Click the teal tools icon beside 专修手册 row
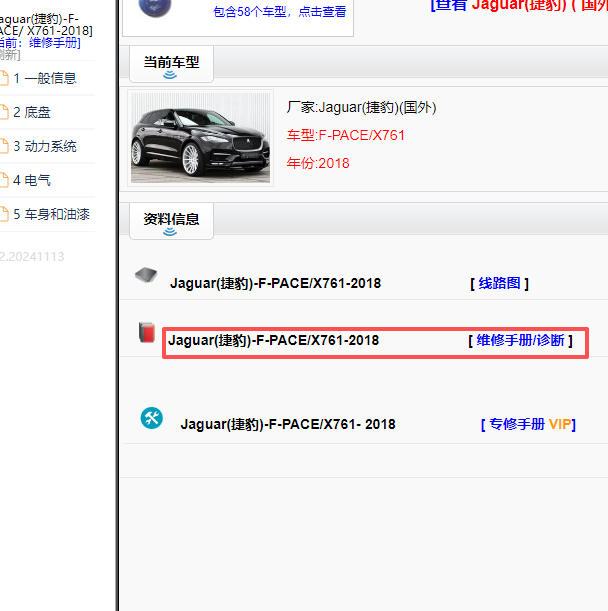 click(x=152, y=418)
